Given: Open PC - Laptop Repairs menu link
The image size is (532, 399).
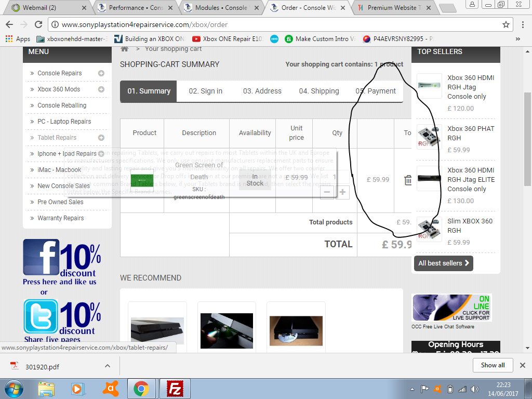Looking at the screenshot, I should point(64,122).
